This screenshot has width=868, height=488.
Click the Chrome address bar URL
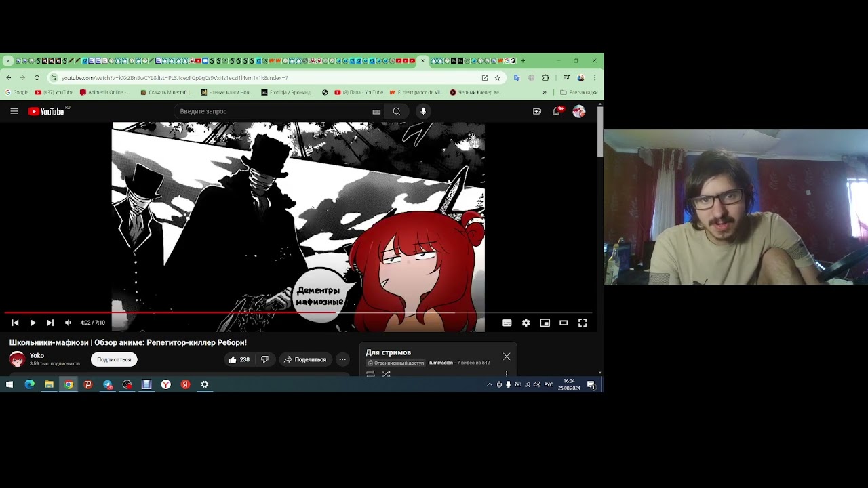[x=175, y=78]
